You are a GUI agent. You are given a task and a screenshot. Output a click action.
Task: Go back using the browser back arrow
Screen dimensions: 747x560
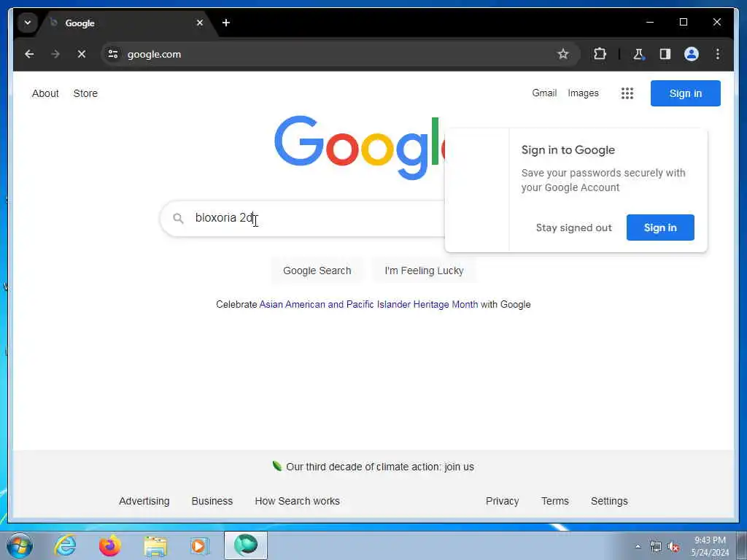[29, 54]
